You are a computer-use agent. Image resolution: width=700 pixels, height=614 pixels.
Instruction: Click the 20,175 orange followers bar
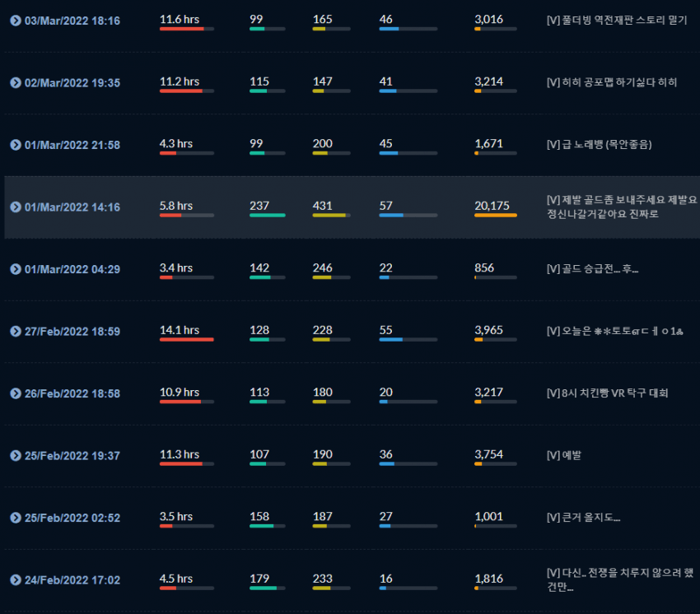point(496,215)
